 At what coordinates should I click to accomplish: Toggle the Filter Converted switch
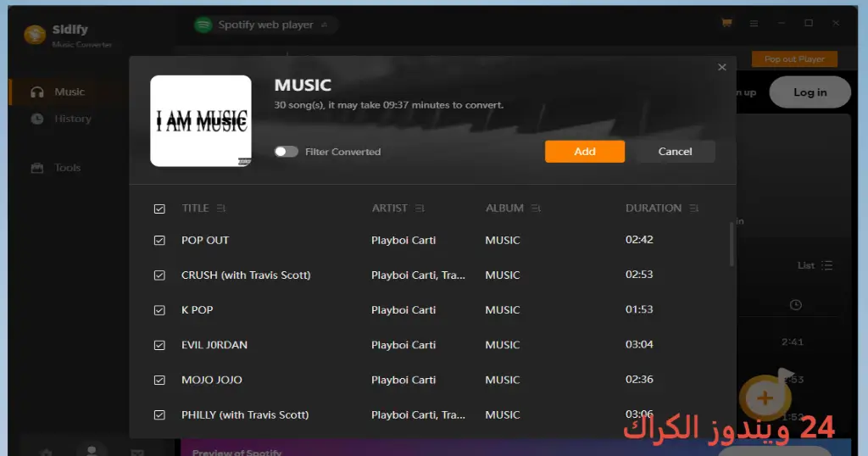[287, 152]
